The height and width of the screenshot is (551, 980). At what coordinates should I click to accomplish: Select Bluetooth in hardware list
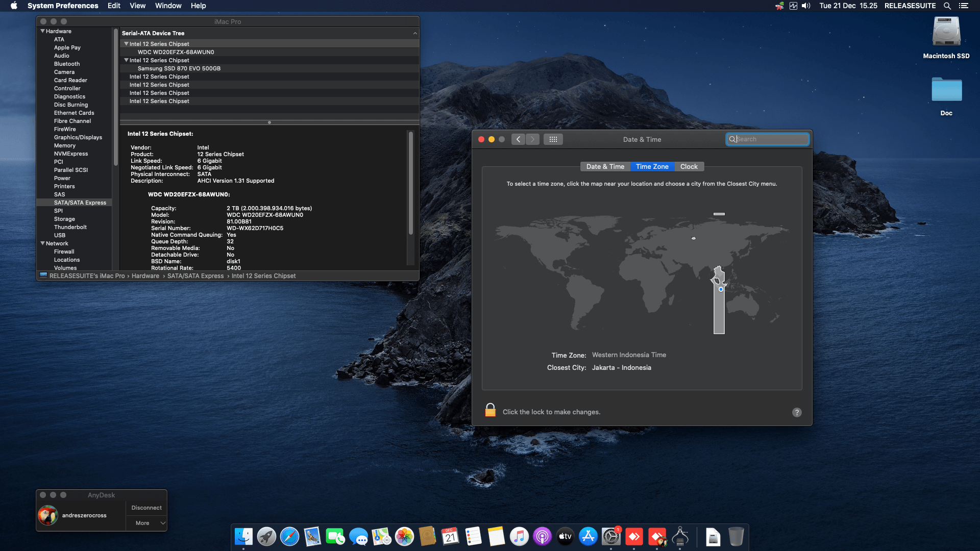coord(67,64)
